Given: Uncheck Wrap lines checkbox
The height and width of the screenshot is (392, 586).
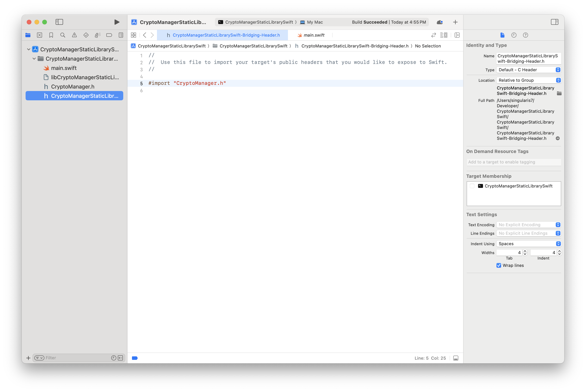Looking at the screenshot, I should [499, 265].
